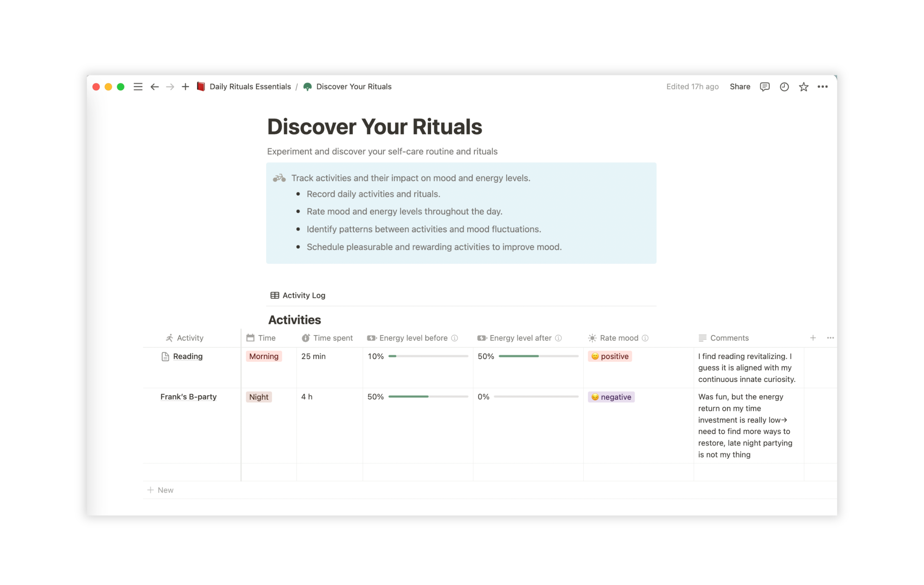
Task: Open the Morning time tag dropdown
Action: pos(263,356)
